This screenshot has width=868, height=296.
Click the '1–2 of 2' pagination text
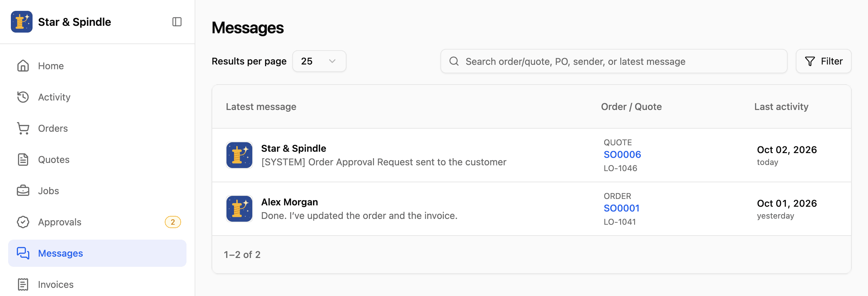[242, 255]
